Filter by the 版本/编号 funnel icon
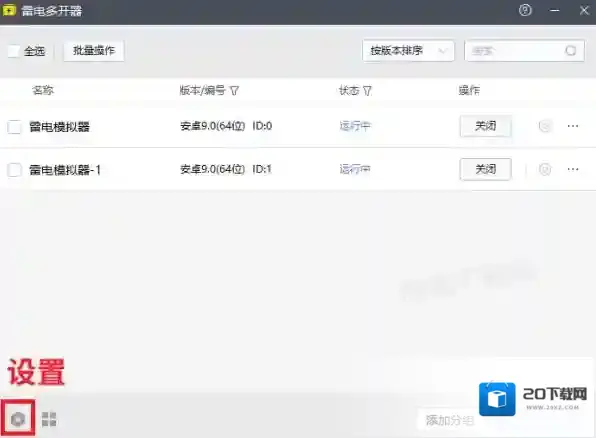The image size is (596, 438). [234, 90]
